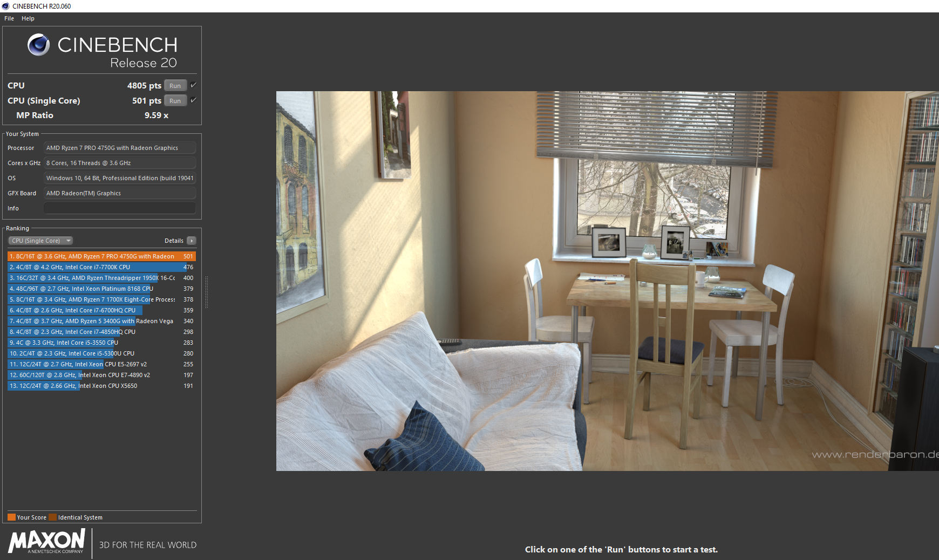Click the Cores x GHz value field
Screen dimensions: 939x560
pyautogui.click(x=120, y=163)
